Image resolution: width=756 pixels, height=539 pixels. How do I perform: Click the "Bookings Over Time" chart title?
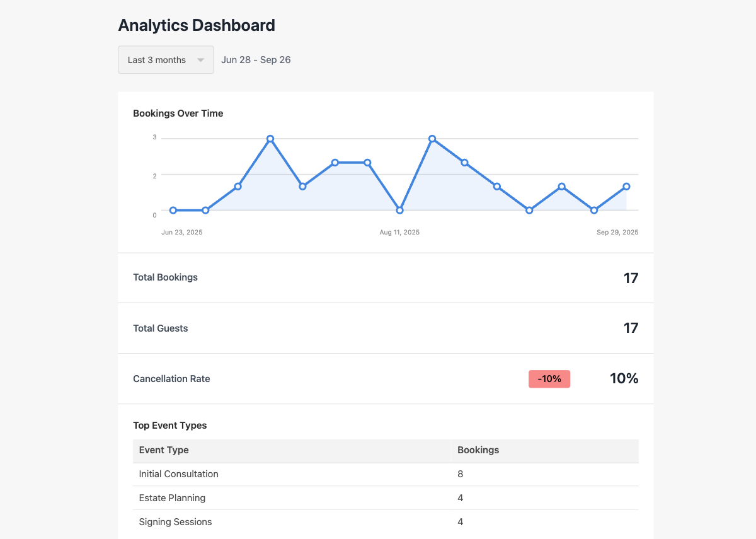pos(178,113)
